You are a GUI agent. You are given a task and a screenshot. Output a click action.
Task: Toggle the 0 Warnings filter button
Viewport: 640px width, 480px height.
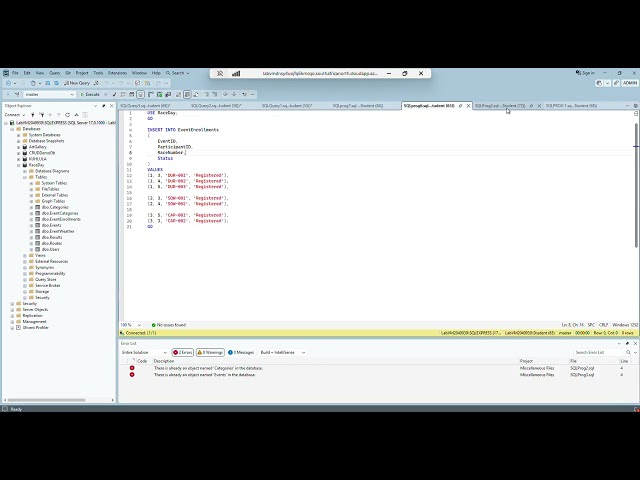click(x=210, y=352)
